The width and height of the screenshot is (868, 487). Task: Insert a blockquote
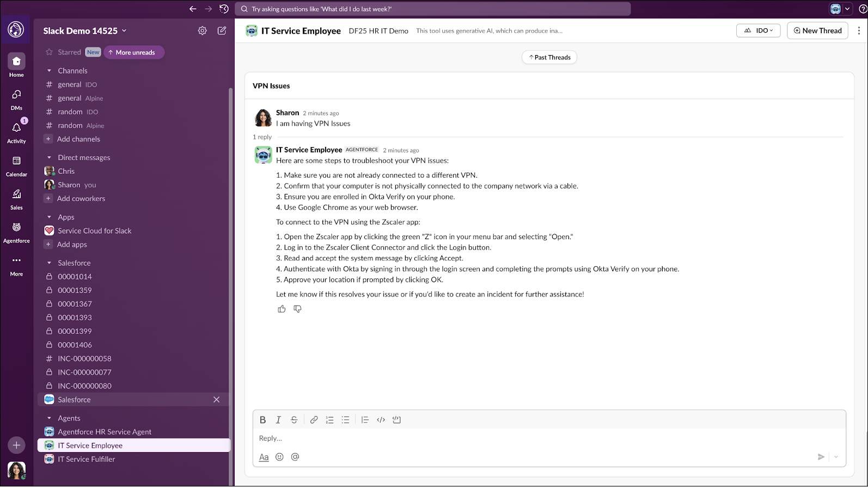point(365,420)
